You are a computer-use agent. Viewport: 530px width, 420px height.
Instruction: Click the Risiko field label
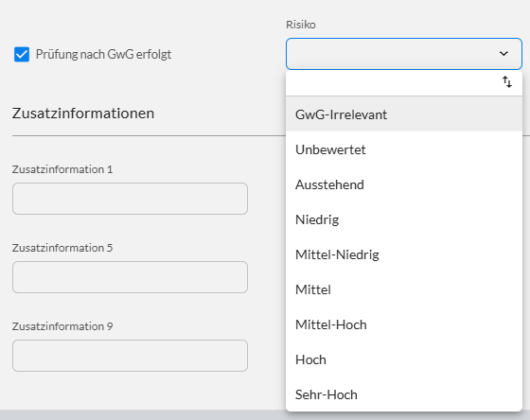pos(301,25)
